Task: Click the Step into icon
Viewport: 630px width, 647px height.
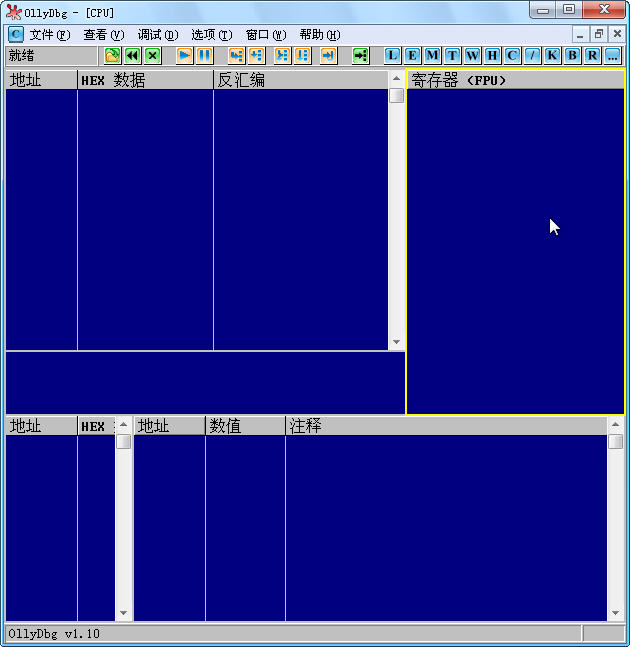Action: point(236,55)
